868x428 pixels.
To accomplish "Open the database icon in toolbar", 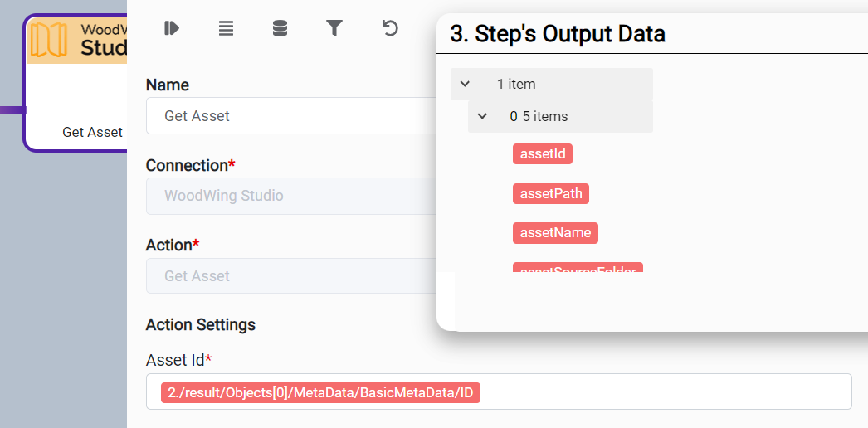I will pyautogui.click(x=280, y=29).
